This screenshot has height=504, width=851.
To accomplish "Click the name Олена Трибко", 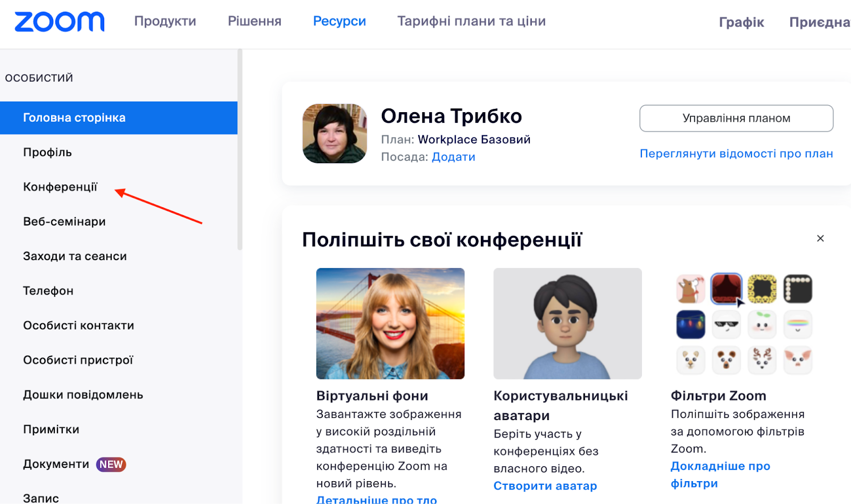I will coord(452,116).
